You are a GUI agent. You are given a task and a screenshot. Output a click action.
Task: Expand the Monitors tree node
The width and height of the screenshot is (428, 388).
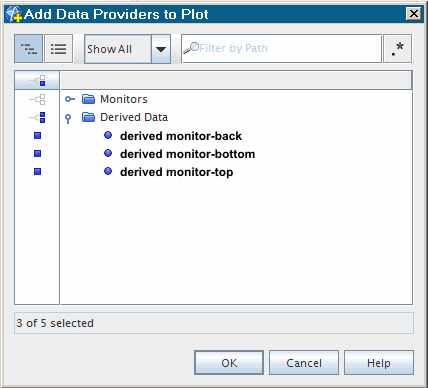click(70, 99)
